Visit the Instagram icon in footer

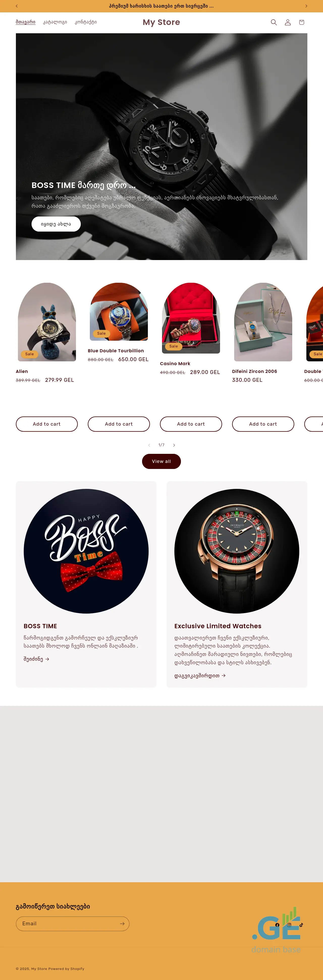[289, 925]
